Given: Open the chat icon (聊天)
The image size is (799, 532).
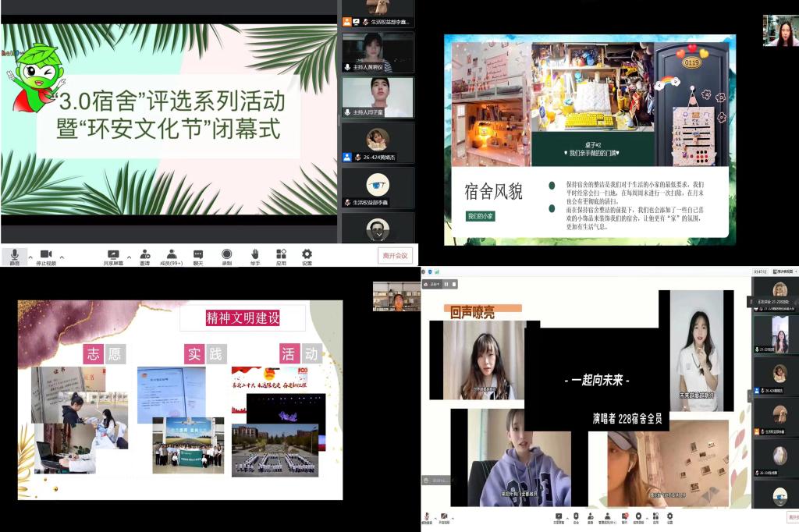Looking at the screenshot, I should [198, 255].
